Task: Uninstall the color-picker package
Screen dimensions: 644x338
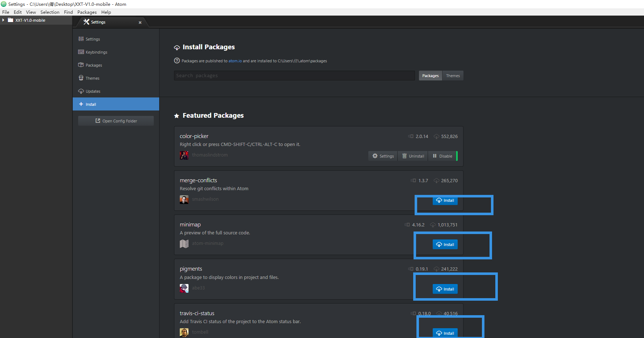Action: [413, 156]
